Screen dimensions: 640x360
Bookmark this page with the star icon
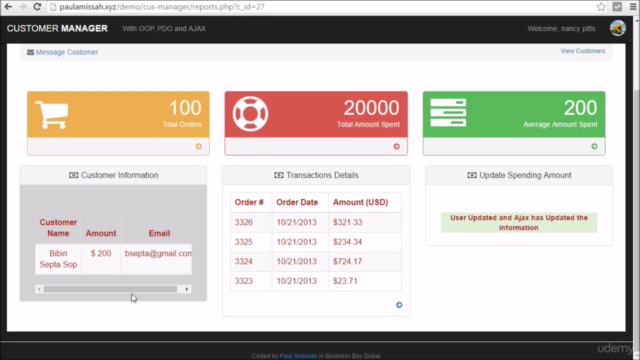601,7
